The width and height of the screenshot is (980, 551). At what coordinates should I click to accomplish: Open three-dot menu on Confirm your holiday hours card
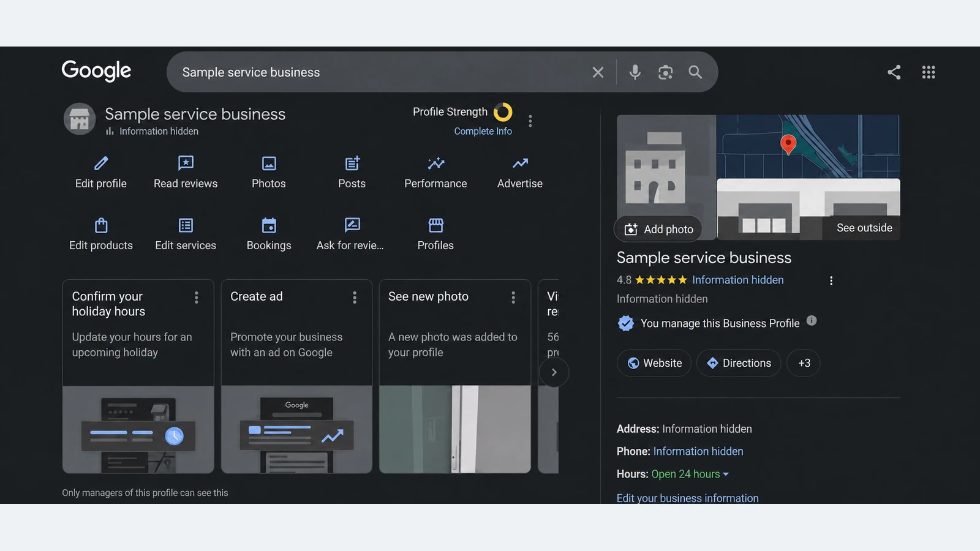coord(196,298)
